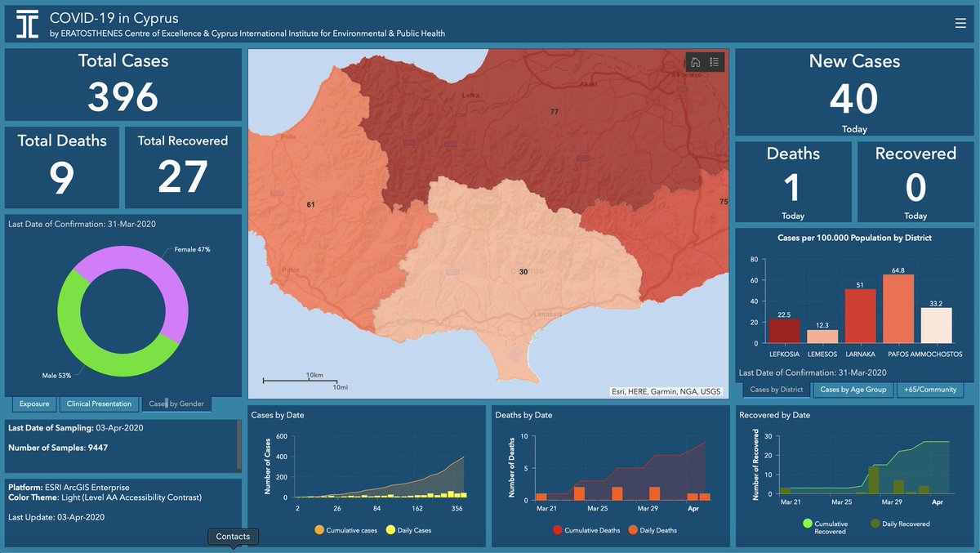980x553 pixels.
Task: Click the AMMOCHOSTOS bar showing 33.2
Action: (x=936, y=324)
